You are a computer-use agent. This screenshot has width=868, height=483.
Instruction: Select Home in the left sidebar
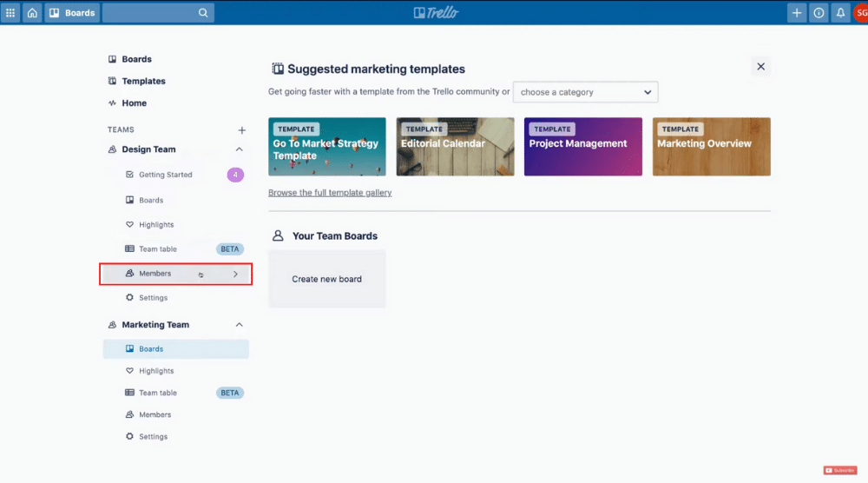point(128,103)
